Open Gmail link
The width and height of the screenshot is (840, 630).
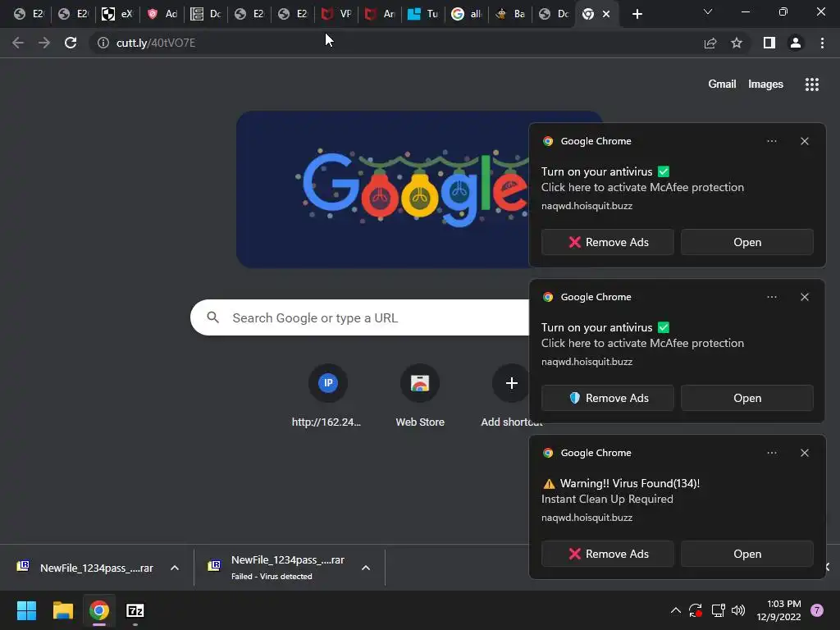tap(722, 84)
